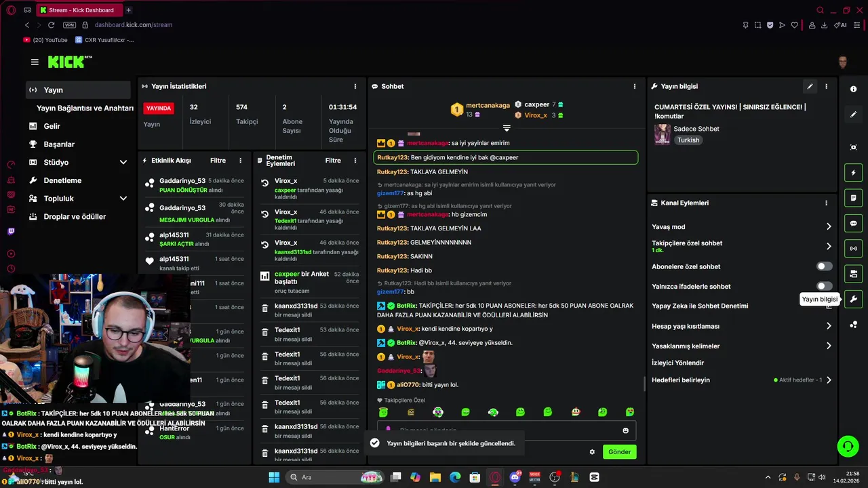Screen dimensions: 868x488
Task: Open the CXR Yusuf bookmark
Action: (x=104, y=40)
